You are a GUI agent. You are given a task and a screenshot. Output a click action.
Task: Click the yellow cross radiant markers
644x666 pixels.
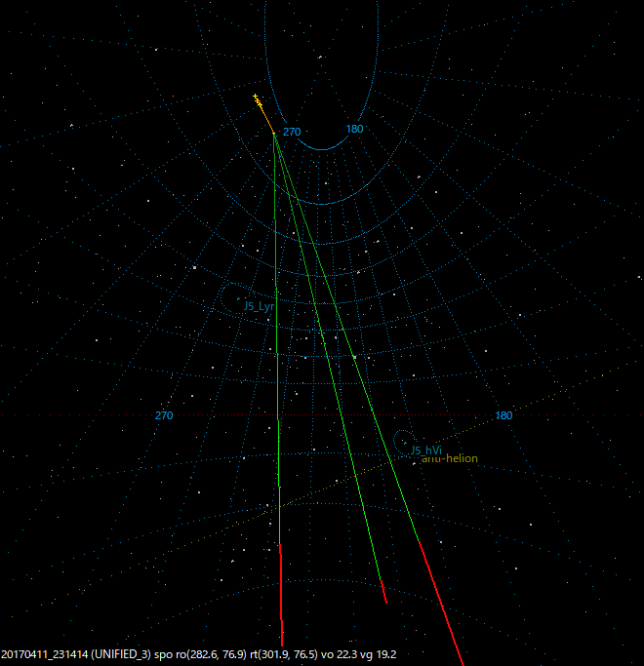coord(258,100)
